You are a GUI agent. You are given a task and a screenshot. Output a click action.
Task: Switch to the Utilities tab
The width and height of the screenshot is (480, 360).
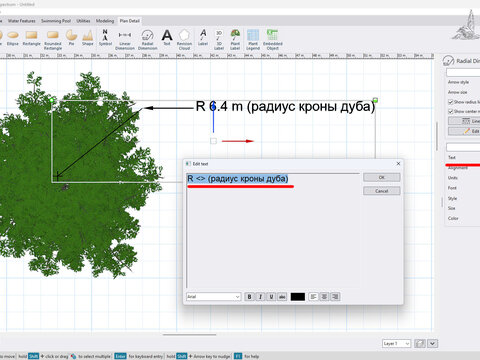tap(83, 21)
